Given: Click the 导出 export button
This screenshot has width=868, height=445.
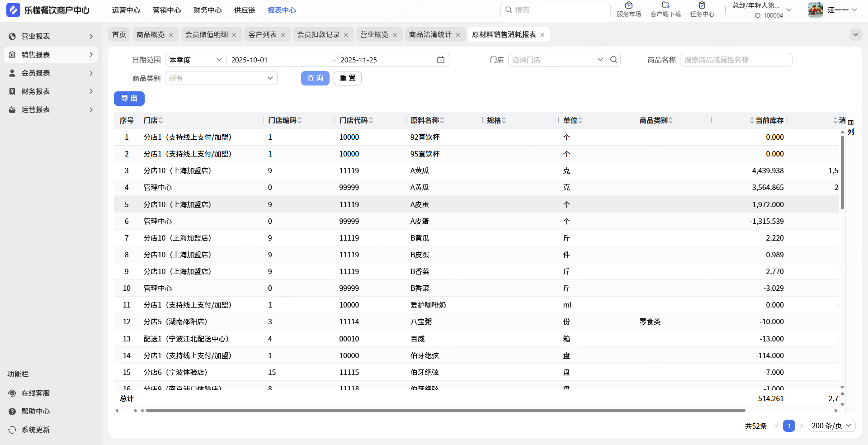Looking at the screenshot, I should pyautogui.click(x=129, y=98).
